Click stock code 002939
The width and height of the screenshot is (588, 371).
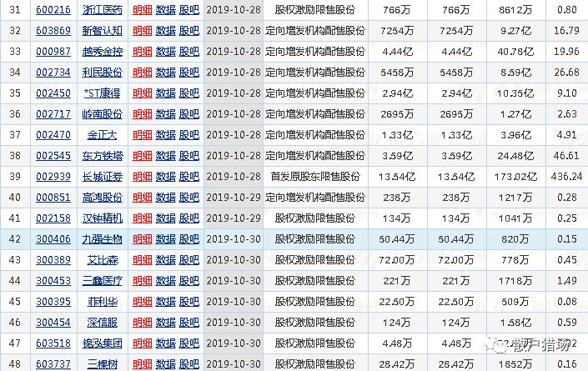53,177
